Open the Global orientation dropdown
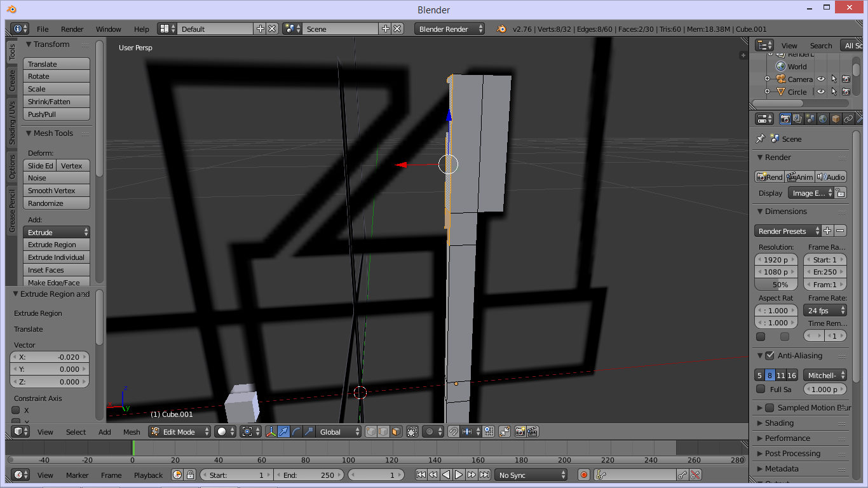 339,431
